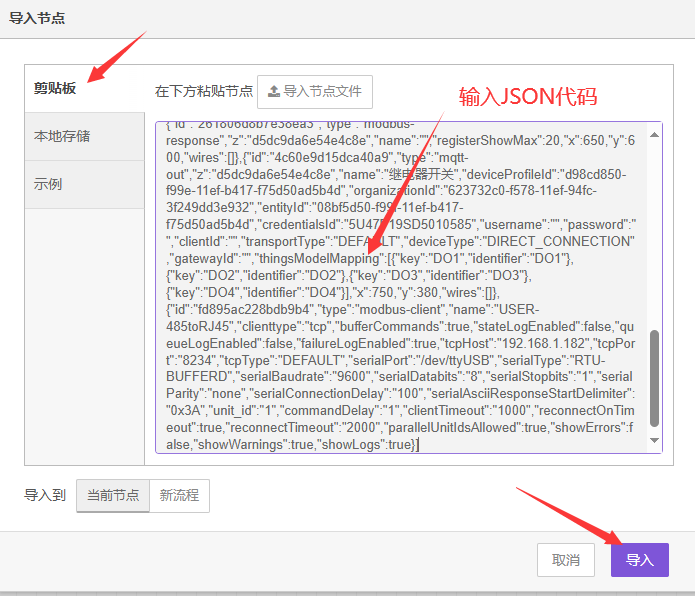This screenshot has height=596, width=695.
Task: Choose 当前节点 as import target
Action: click(x=112, y=495)
